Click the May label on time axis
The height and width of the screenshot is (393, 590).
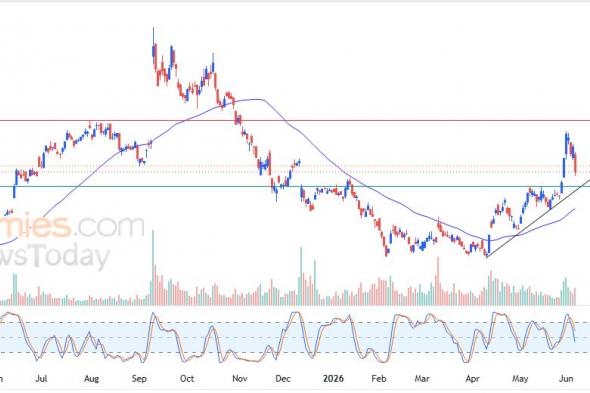[520, 378]
